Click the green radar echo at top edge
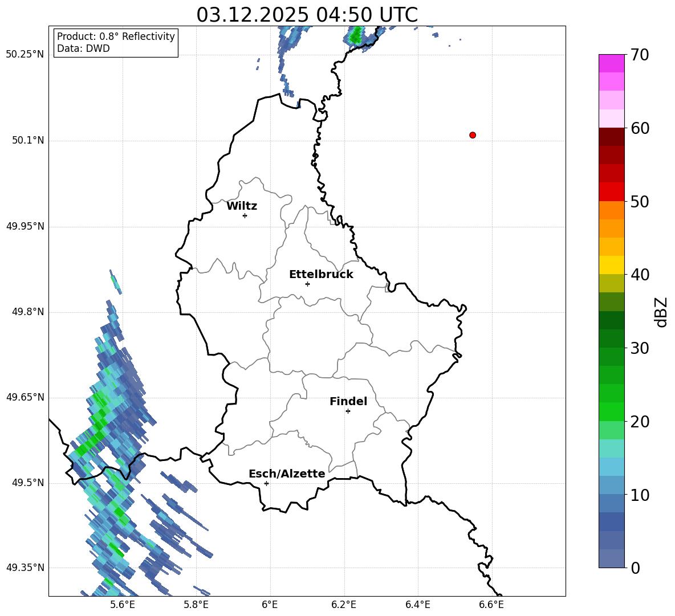 [356, 35]
